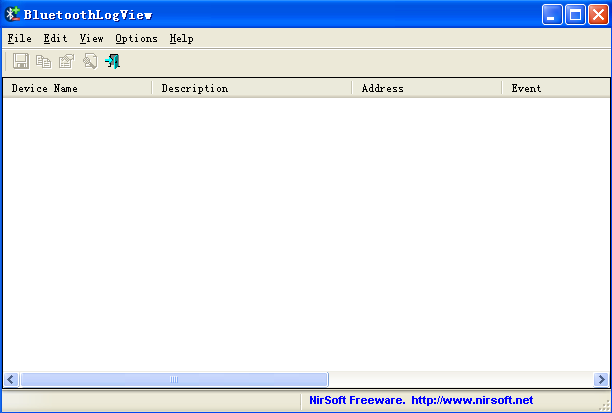Click the Properties toolbar icon
The image size is (612, 413).
[x=66, y=62]
